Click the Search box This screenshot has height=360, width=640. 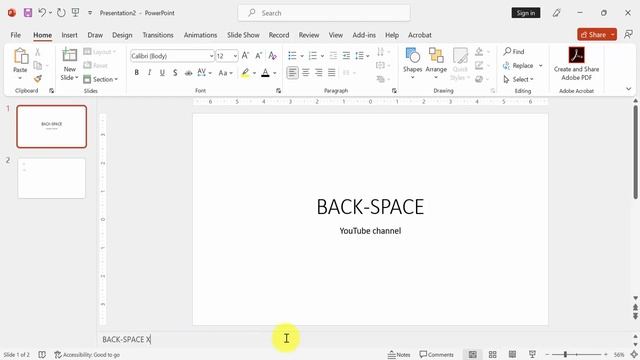click(324, 13)
